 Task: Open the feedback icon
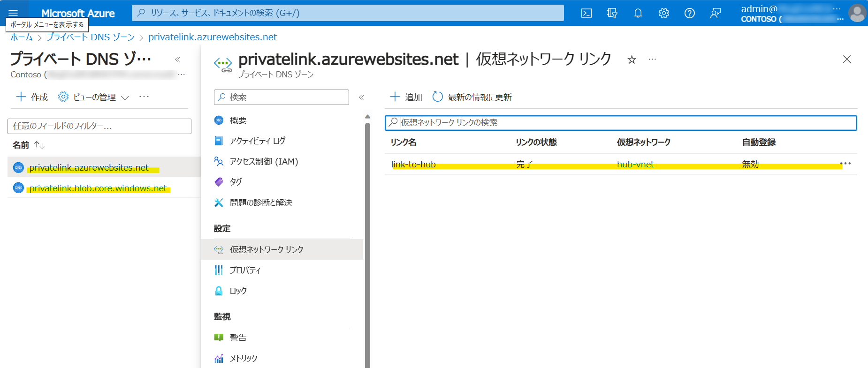coord(716,13)
